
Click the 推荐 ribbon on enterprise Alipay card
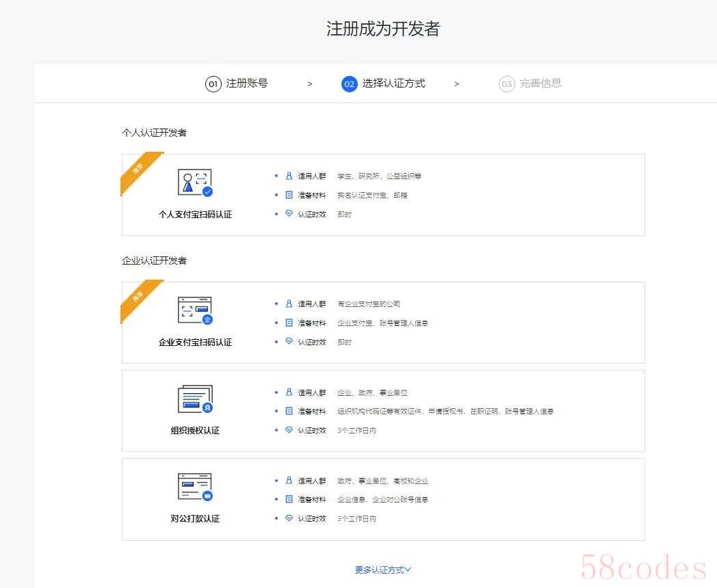pos(139,298)
